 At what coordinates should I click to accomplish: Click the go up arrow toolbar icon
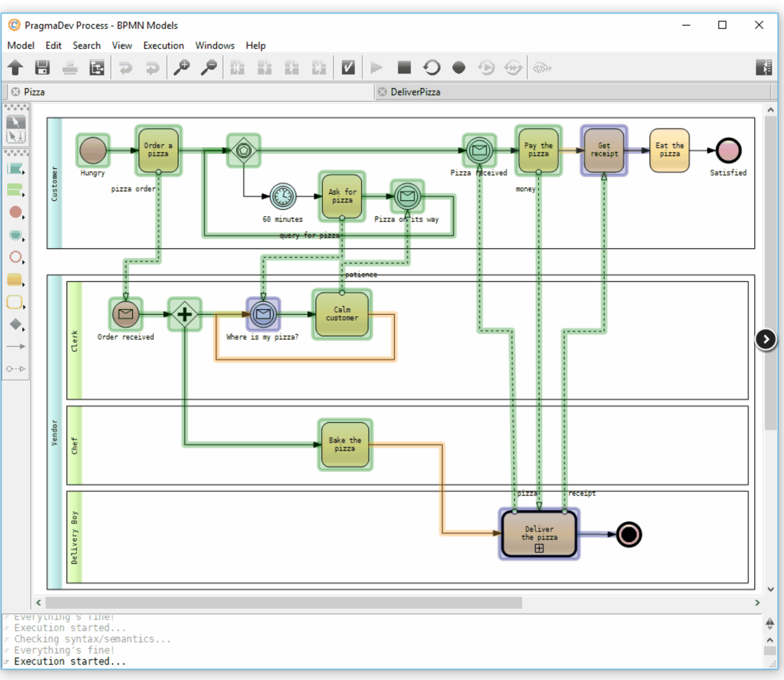pos(16,68)
